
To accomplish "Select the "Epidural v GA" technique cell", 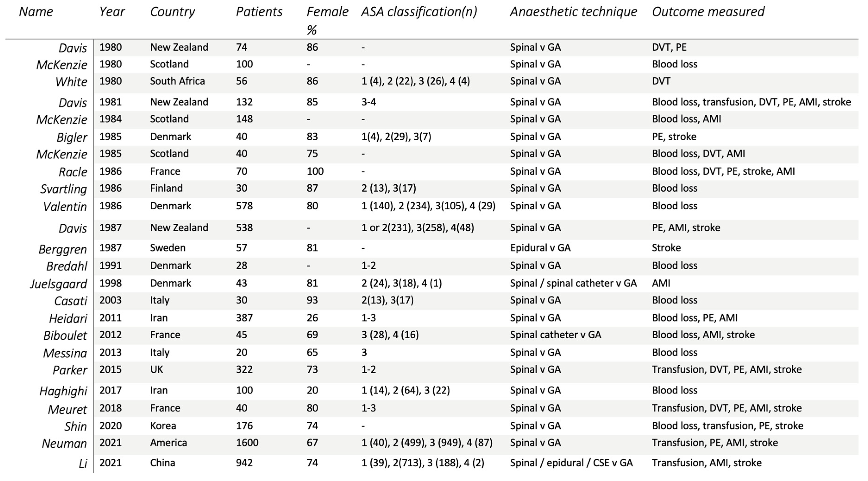I will click(x=540, y=248).
